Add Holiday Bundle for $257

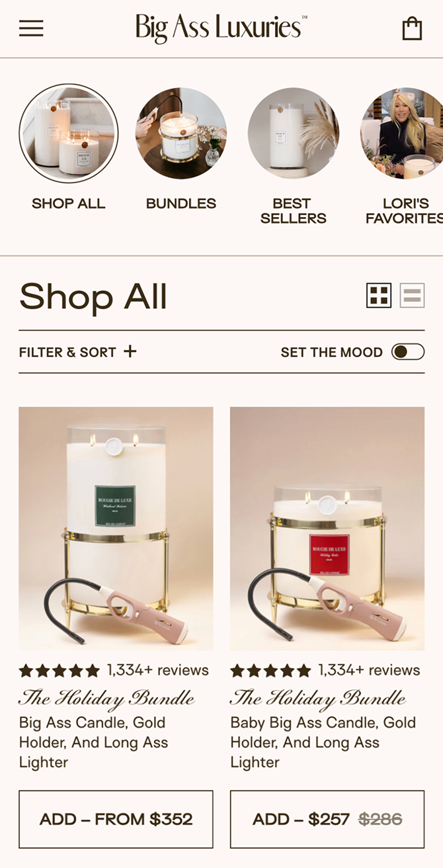click(x=327, y=819)
